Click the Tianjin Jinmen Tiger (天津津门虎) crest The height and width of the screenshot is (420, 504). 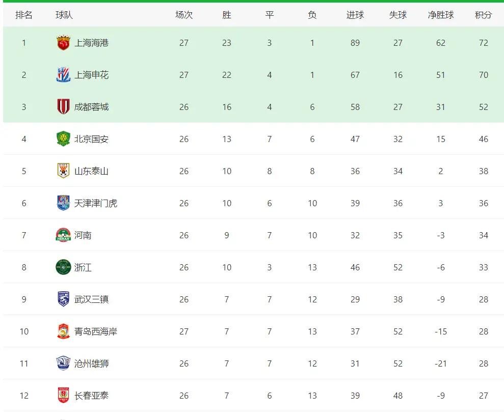pos(63,203)
